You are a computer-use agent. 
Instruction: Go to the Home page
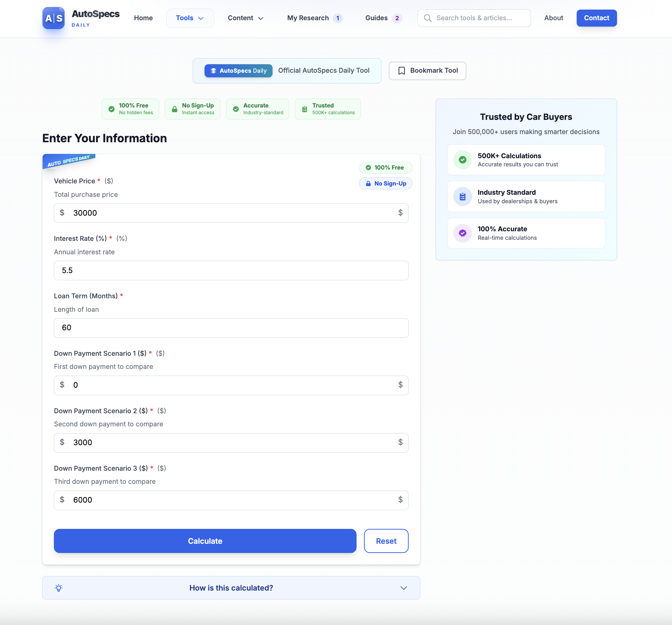point(143,18)
